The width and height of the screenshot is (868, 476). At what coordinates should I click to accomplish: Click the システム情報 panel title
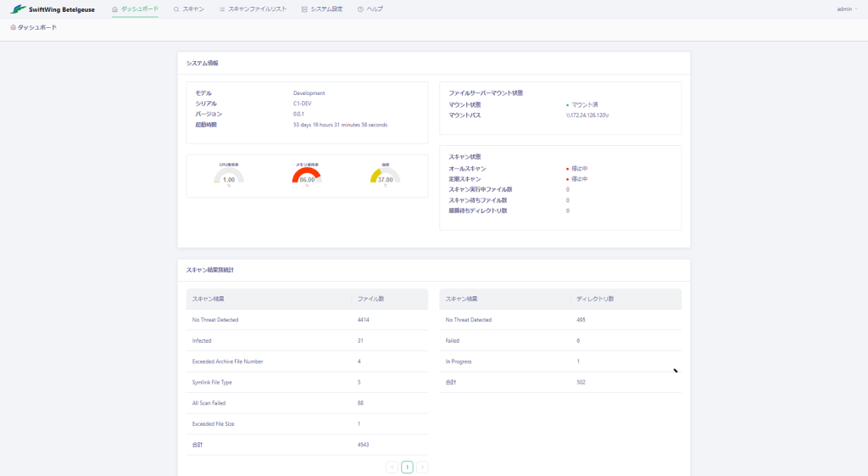pyautogui.click(x=202, y=63)
